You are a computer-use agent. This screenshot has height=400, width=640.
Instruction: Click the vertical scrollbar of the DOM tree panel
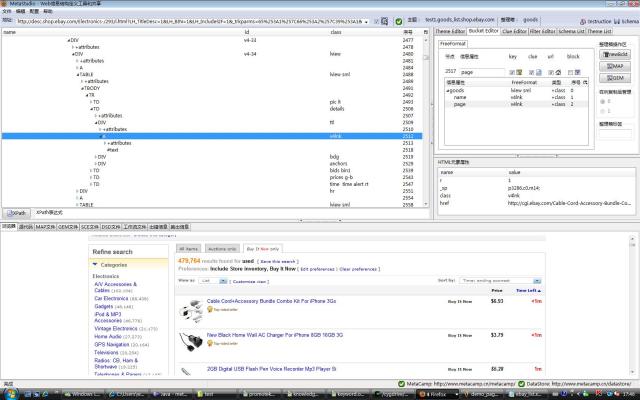[426, 122]
